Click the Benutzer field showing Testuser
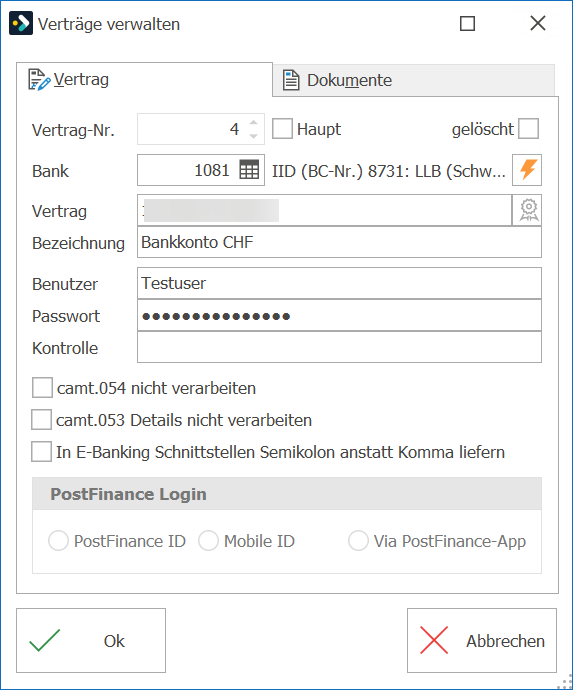The width and height of the screenshot is (574, 690). 339,283
